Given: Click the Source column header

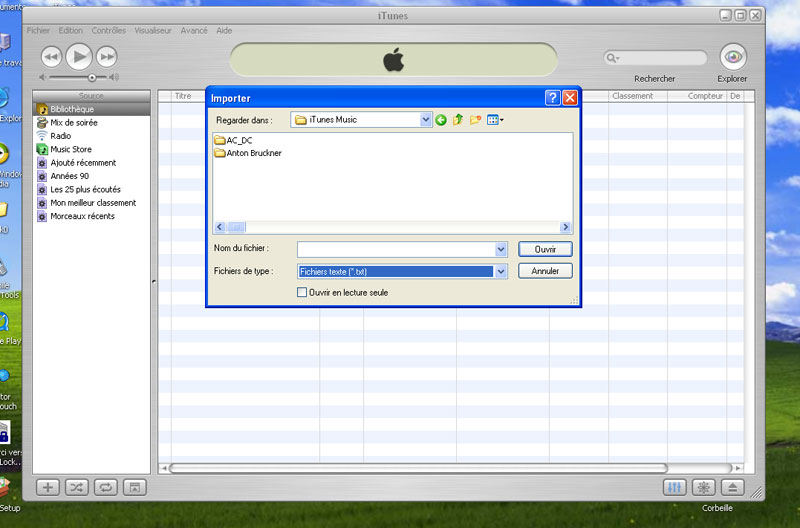Looking at the screenshot, I should tap(91, 96).
